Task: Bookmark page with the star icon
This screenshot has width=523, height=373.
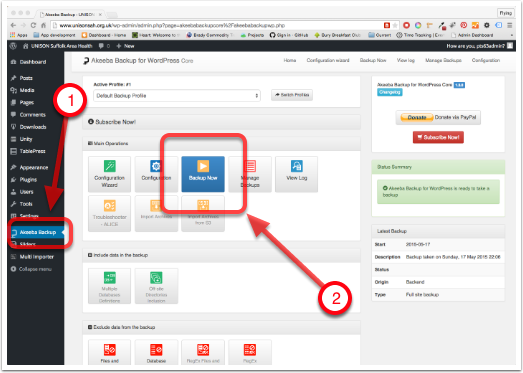Action: (395, 25)
